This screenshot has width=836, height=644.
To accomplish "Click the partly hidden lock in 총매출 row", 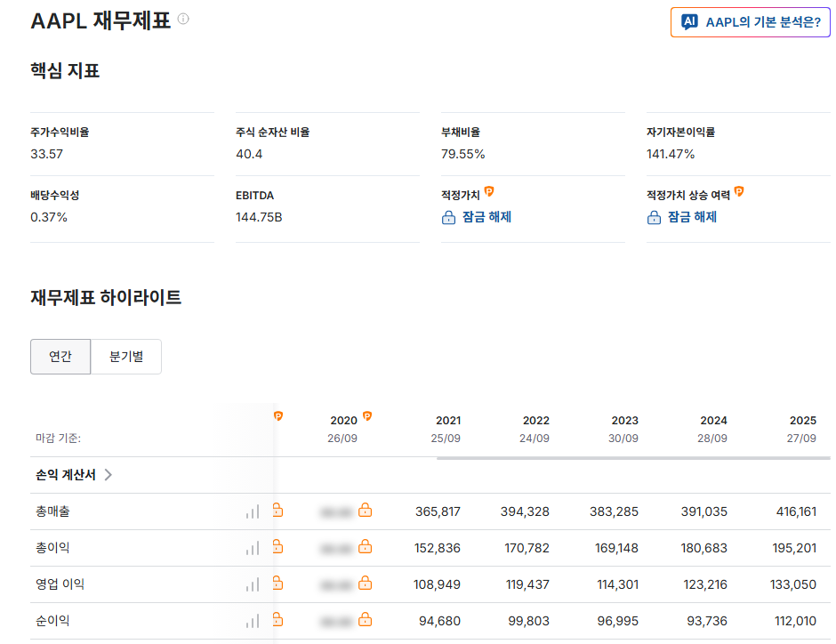I will coord(277,511).
